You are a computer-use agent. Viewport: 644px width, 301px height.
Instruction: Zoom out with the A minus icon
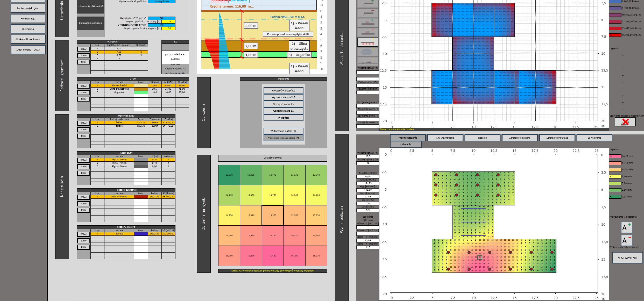(626, 240)
